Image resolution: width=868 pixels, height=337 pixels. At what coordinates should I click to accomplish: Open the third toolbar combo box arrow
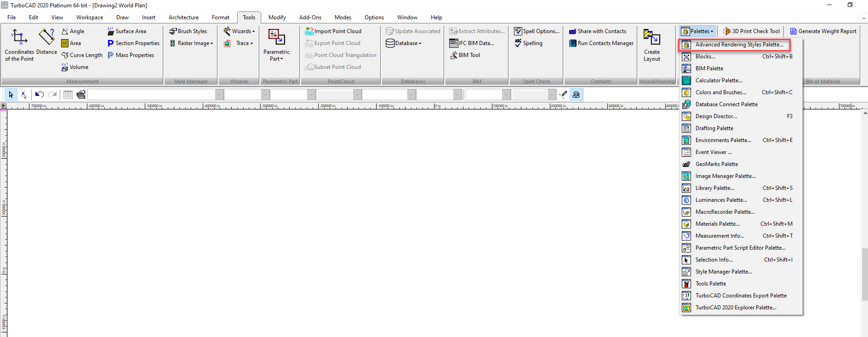(311, 95)
